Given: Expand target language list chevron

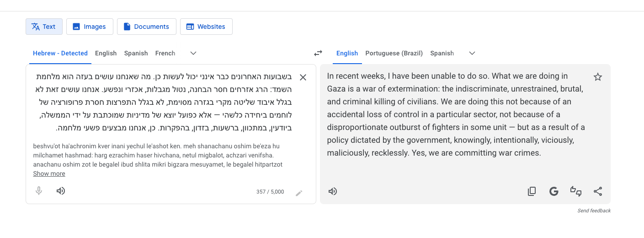Looking at the screenshot, I should (472, 53).
